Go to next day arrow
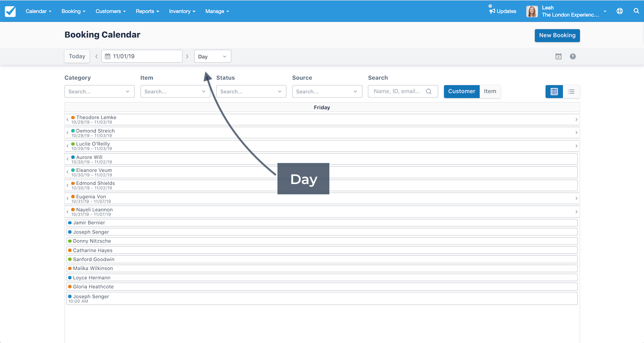The image size is (644, 343). tap(187, 56)
